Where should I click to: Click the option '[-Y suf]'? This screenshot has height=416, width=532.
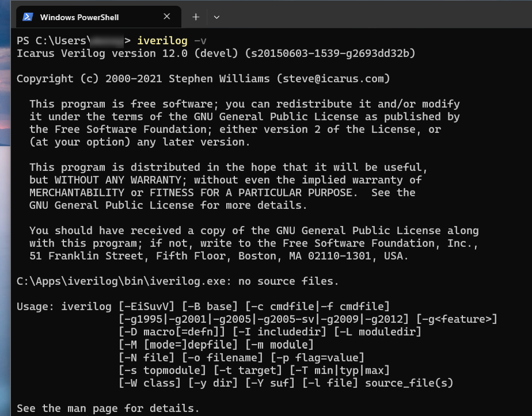pos(269,383)
